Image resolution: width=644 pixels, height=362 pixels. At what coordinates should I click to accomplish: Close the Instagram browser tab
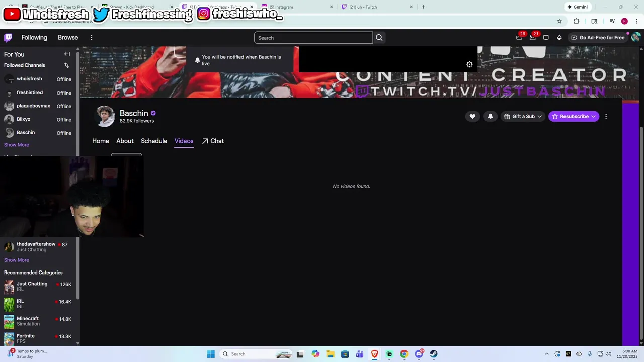331,7
